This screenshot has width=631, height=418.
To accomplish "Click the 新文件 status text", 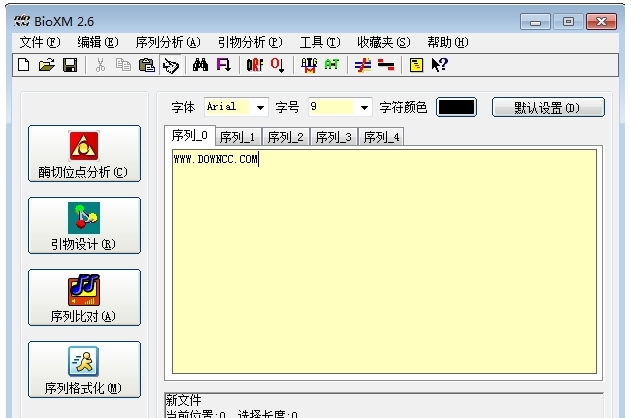I will coord(184,400).
